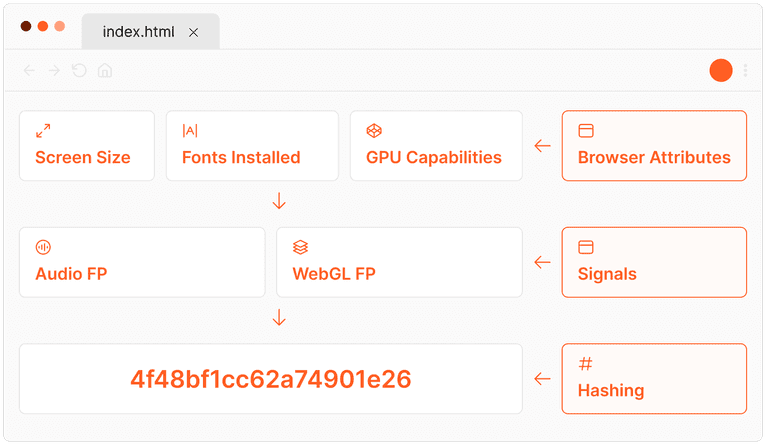The width and height of the screenshot is (766, 445).
Task: Click the Audio FP waveform icon
Action: coord(43,247)
